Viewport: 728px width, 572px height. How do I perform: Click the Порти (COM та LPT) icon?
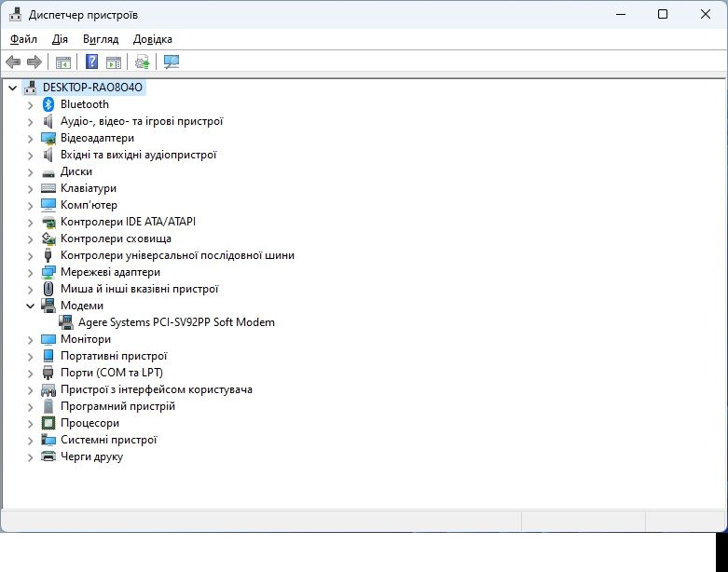pyautogui.click(x=48, y=373)
